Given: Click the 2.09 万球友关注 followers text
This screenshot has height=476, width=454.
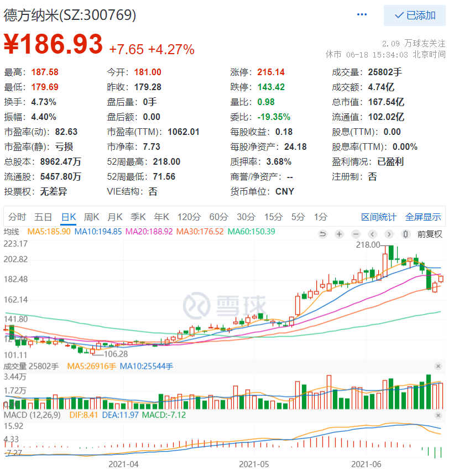Looking at the screenshot, I should pos(414,44).
